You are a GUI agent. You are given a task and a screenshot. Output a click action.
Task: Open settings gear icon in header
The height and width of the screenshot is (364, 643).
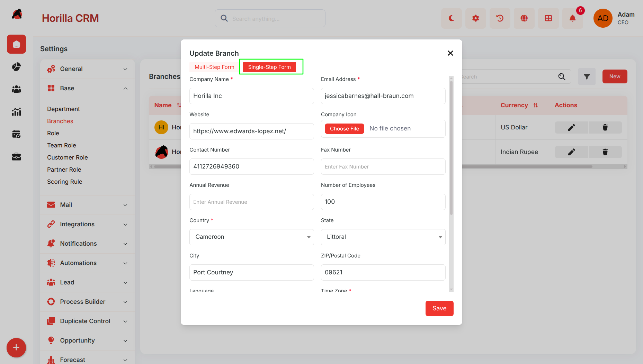pos(475,18)
